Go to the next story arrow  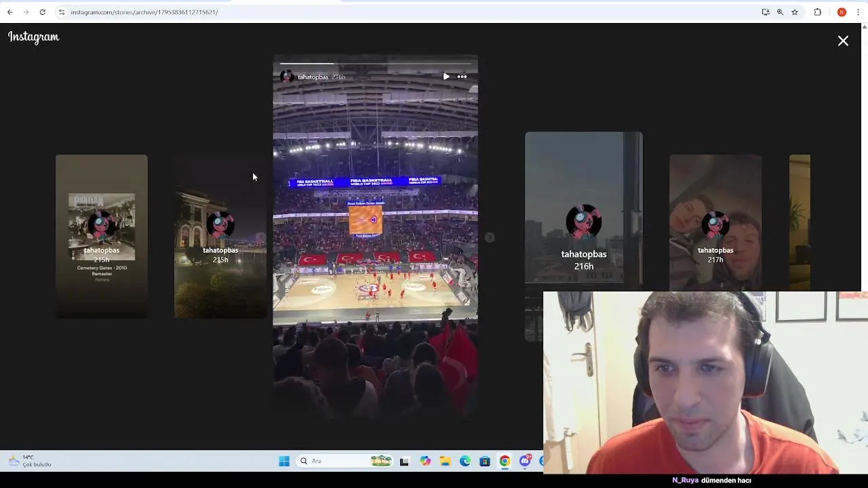[490, 237]
